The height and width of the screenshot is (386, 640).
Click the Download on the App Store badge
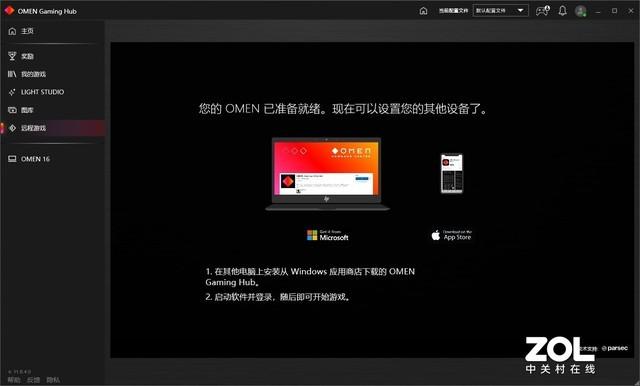click(x=451, y=235)
